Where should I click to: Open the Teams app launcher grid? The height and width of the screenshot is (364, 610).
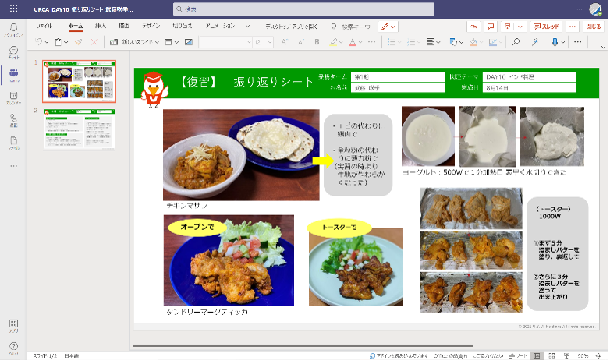[13, 9]
